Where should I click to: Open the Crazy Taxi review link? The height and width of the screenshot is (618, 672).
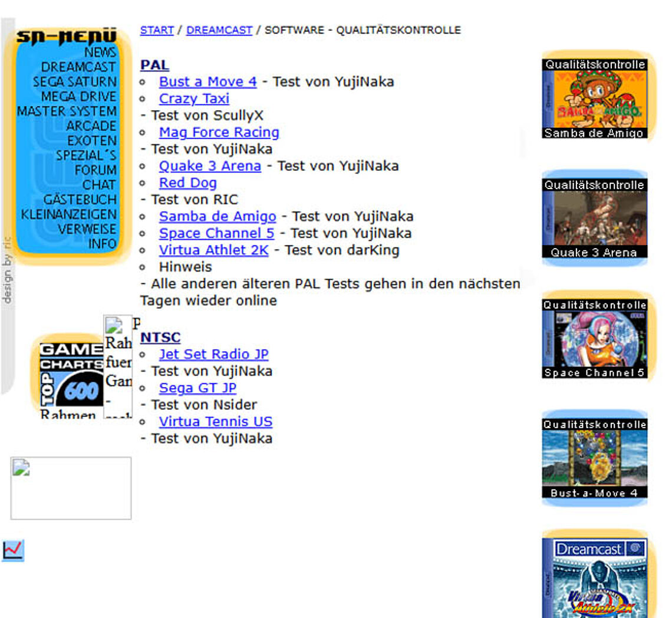[194, 98]
